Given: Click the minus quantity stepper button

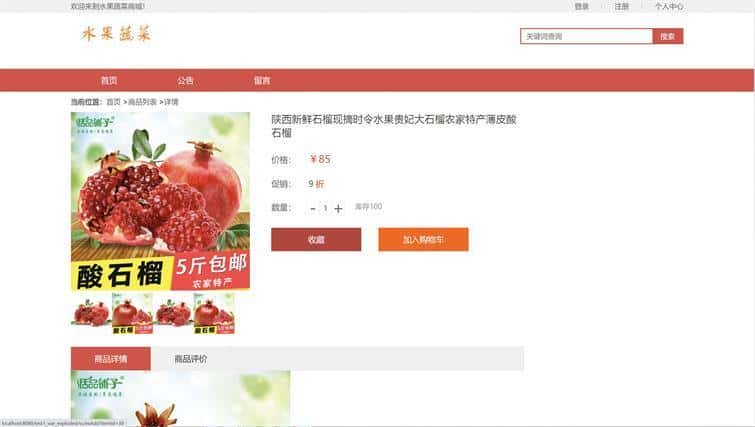Looking at the screenshot, I should coord(313,208).
